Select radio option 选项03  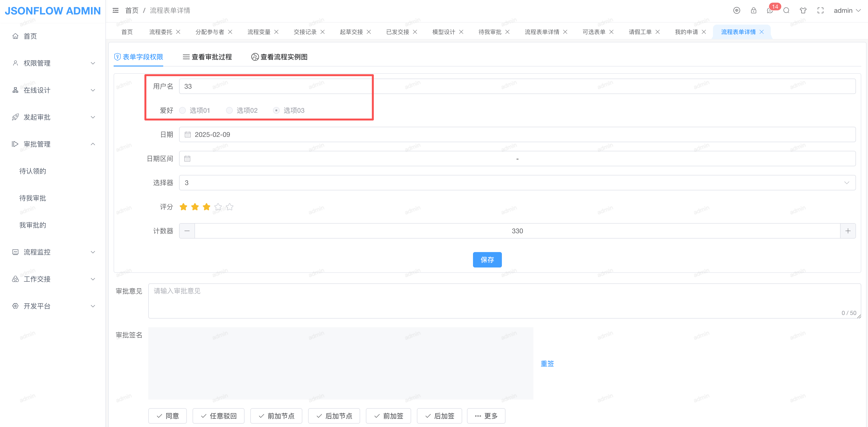276,110
